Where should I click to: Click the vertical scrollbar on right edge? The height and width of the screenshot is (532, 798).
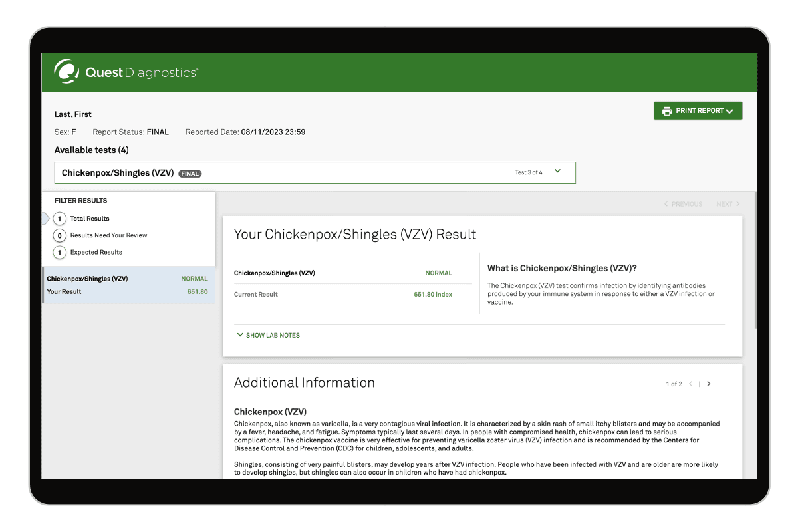(x=755, y=259)
